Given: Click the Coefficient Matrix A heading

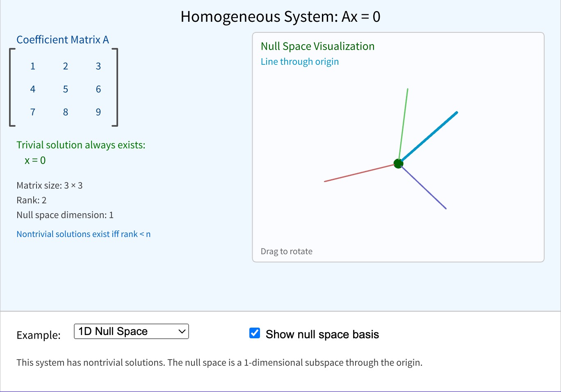Looking at the screenshot, I should coord(62,39).
